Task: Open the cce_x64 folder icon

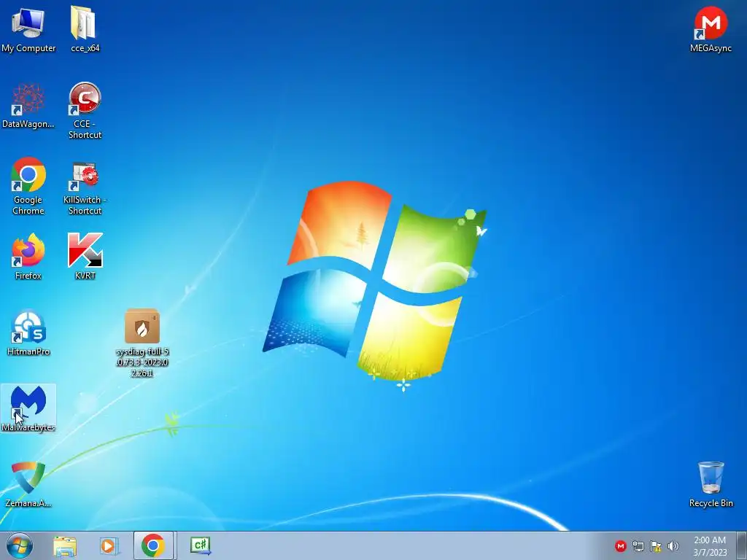Action: click(85, 28)
